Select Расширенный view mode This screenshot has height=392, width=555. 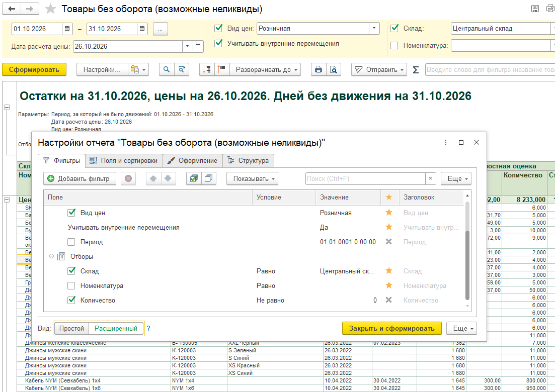coord(116,328)
